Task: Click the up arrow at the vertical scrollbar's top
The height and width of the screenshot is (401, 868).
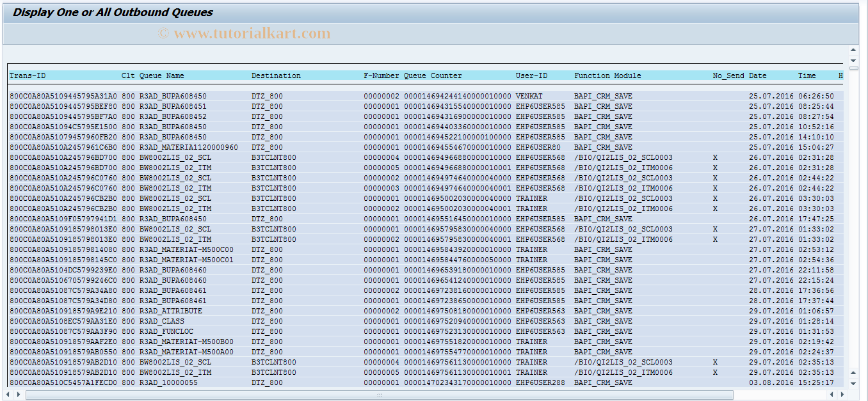Action: (x=853, y=50)
